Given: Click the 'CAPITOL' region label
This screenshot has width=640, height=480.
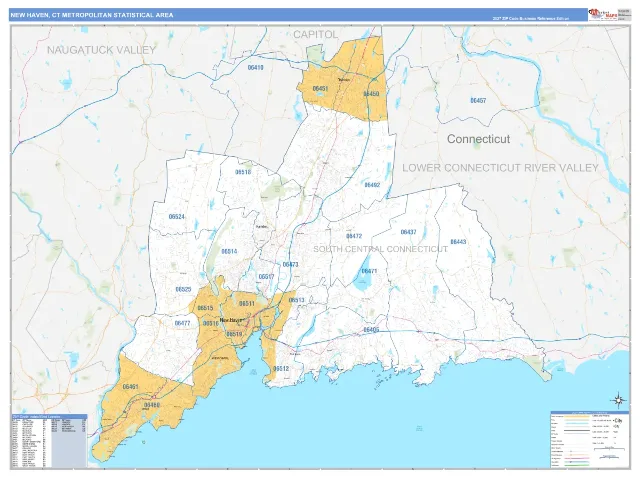Looking at the screenshot, I should (316, 35).
